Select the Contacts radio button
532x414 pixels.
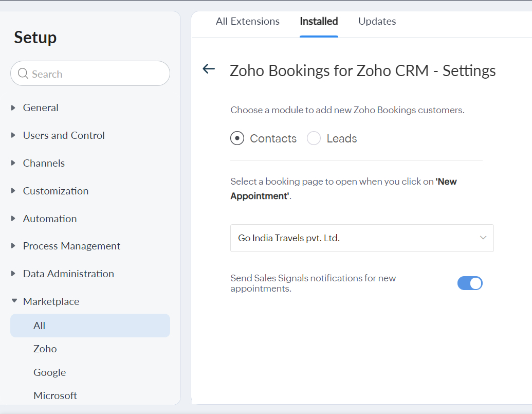click(x=237, y=138)
